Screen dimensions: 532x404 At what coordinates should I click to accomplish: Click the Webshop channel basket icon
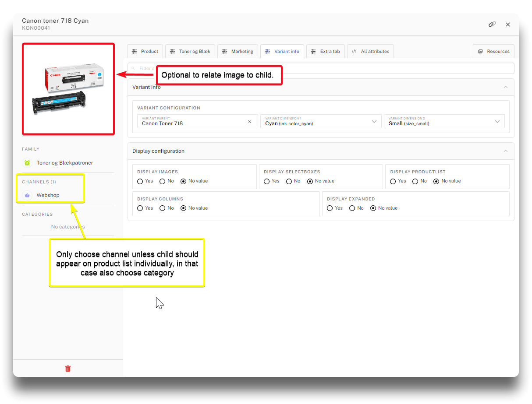point(27,195)
